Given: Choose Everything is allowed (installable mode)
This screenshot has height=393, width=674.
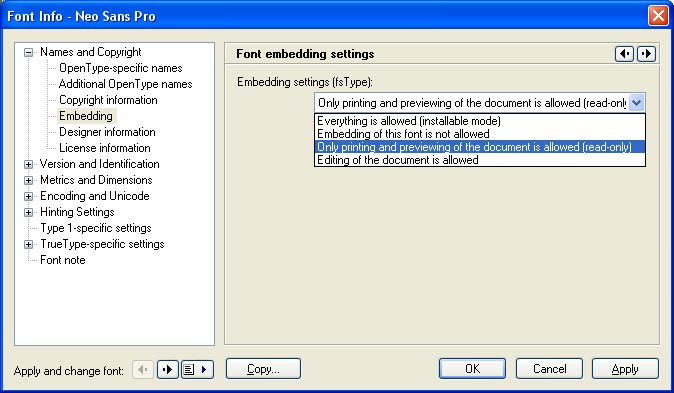Looking at the screenshot, I should click(480, 121).
